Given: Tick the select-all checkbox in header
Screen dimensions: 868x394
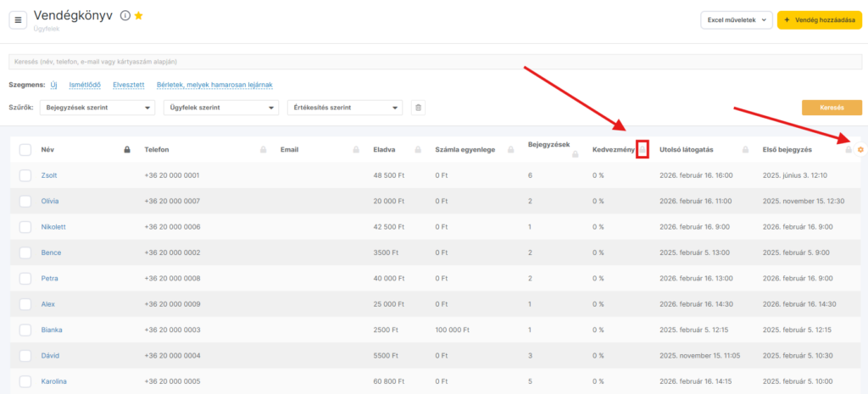Looking at the screenshot, I should tap(25, 150).
